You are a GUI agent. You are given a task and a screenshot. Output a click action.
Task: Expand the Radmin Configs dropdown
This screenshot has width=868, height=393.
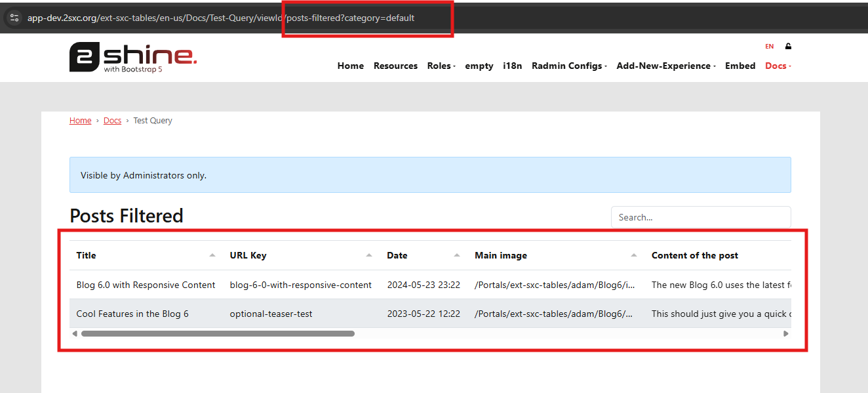569,66
